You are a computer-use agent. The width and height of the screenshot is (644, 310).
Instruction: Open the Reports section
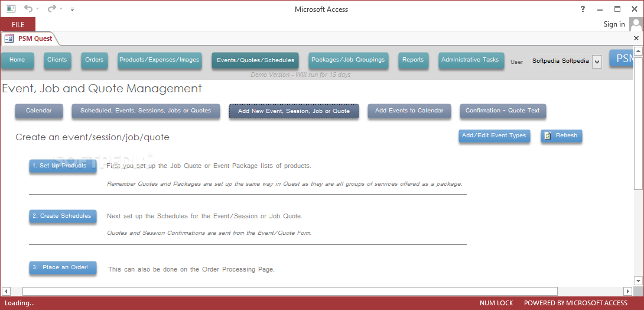coord(413,60)
